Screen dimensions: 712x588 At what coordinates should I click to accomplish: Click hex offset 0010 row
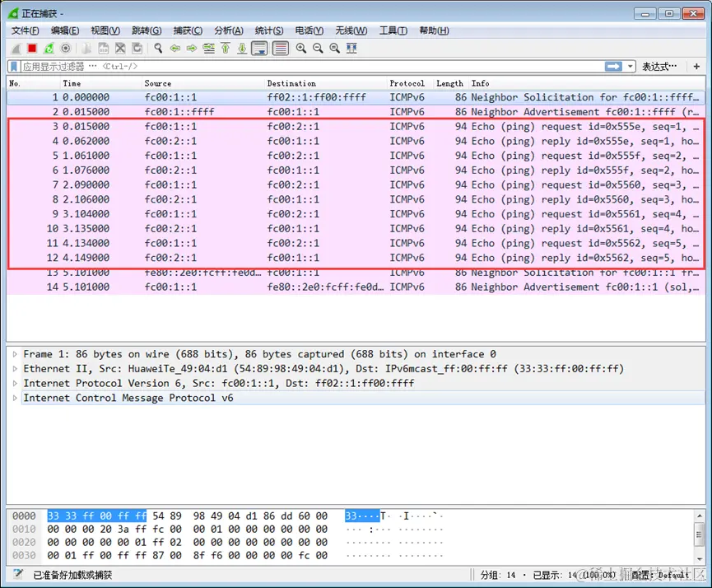(x=24, y=529)
